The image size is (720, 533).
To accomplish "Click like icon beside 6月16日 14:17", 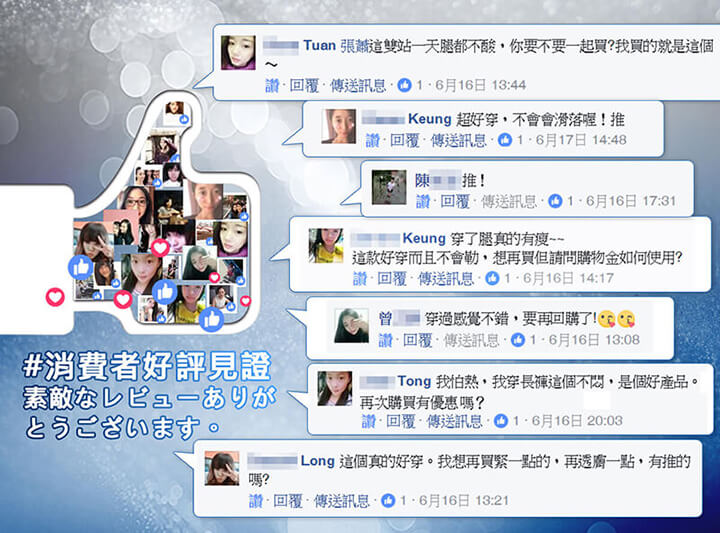I will point(492,278).
